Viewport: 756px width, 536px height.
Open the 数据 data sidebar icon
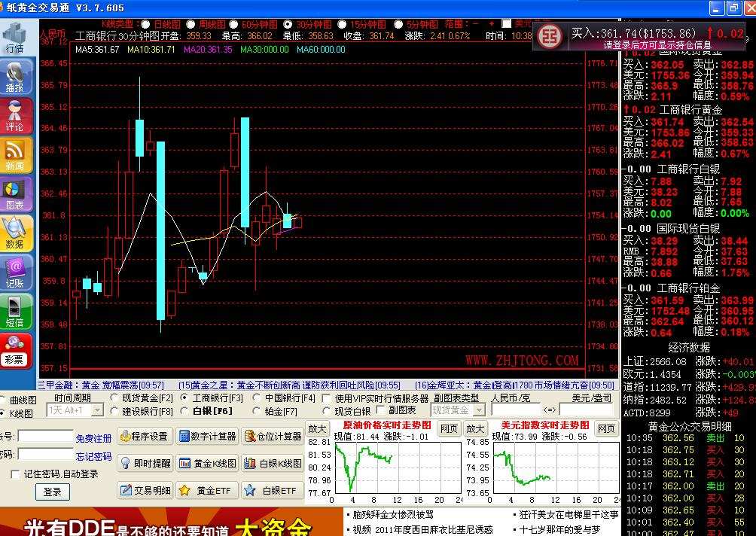pos(15,233)
